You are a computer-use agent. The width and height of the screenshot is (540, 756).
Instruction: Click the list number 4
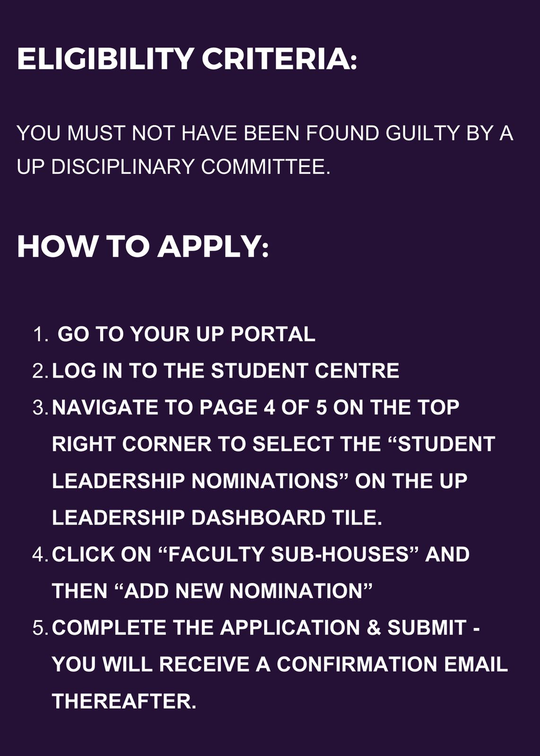click(41, 555)
